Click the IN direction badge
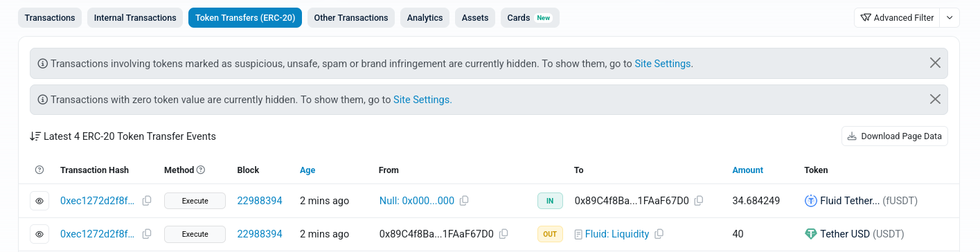The height and width of the screenshot is (252, 980). click(x=550, y=201)
